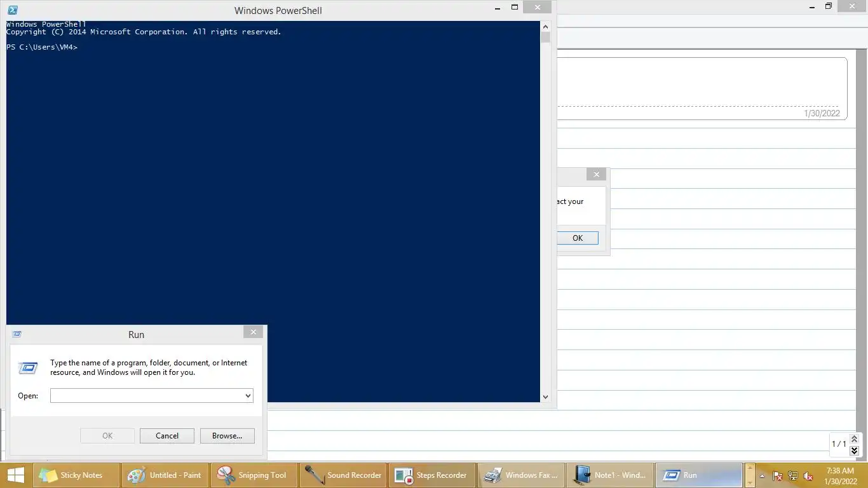
Task: Click the Run program icon beside description
Action: point(28,367)
